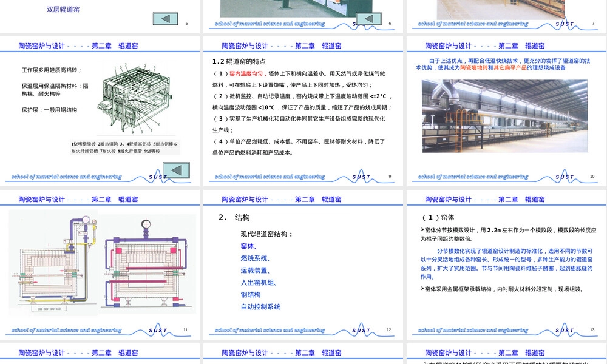
Task: Click the blue item '自动控制系统'
Action: [260, 306]
